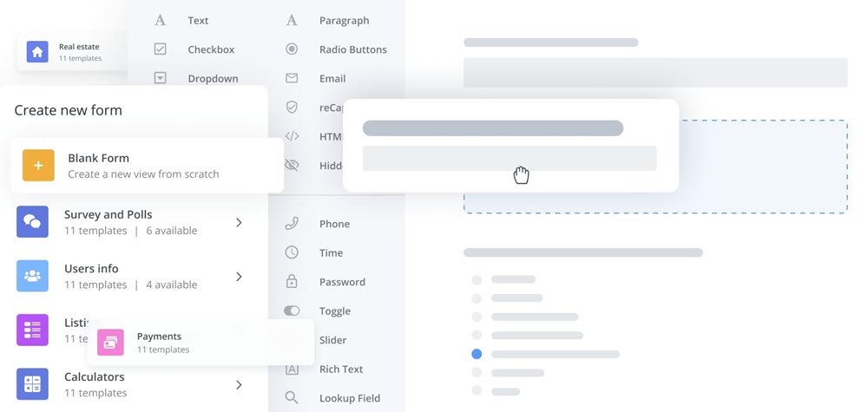Image resolution: width=868 pixels, height=412 pixels.
Task: Click the '4 available' text
Action: pos(172,284)
